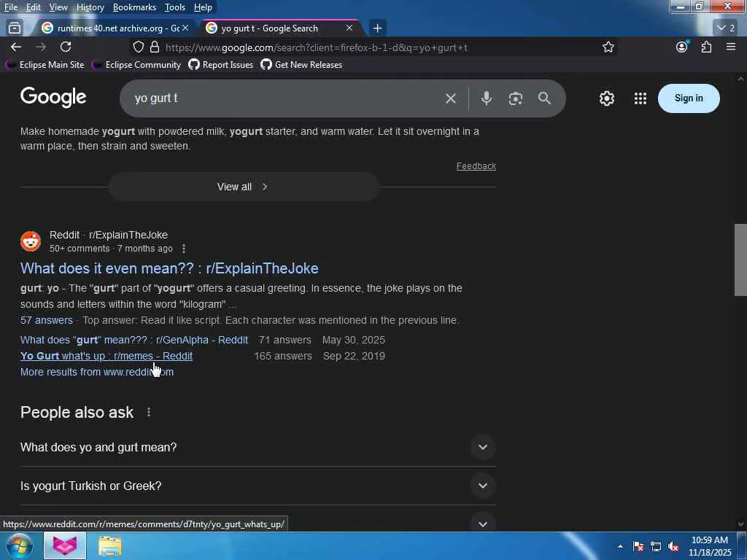Search by image with the lens icon

(515, 98)
